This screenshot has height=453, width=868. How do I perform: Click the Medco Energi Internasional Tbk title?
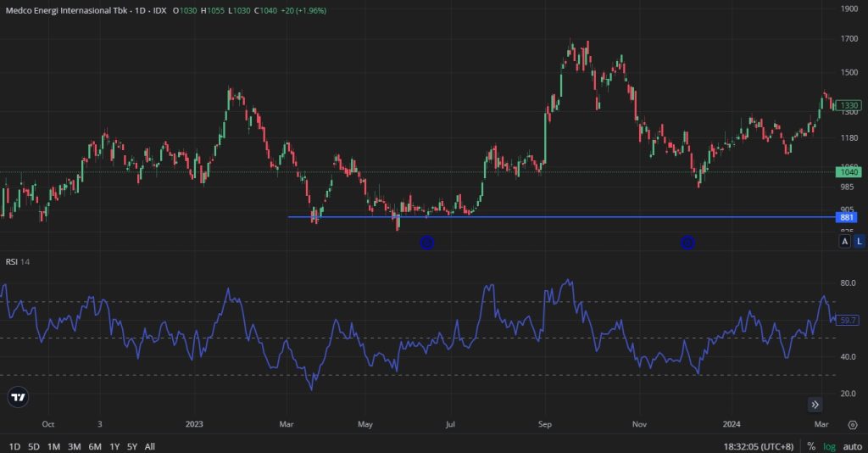pos(66,10)
